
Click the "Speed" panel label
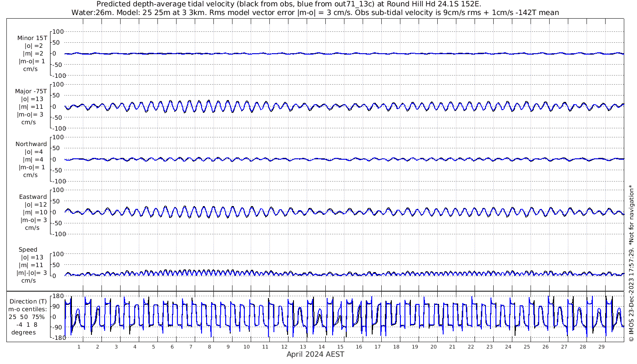(28, 249)
